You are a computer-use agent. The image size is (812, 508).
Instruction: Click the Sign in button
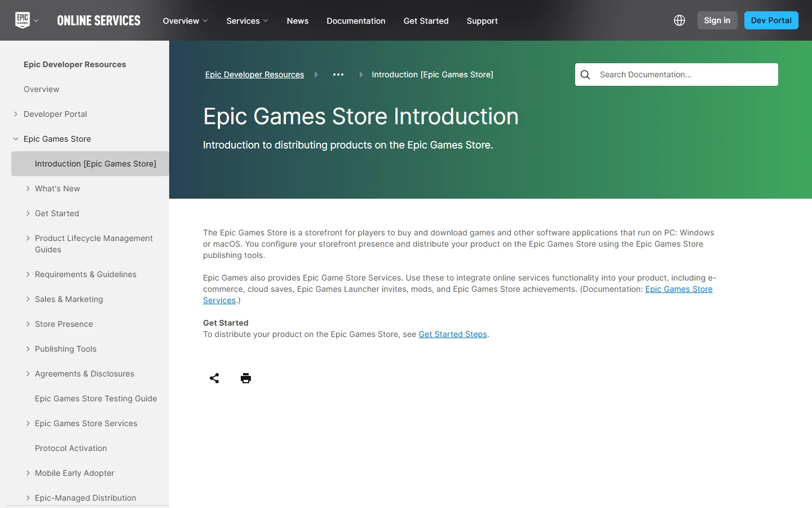[x=717, y=20]
